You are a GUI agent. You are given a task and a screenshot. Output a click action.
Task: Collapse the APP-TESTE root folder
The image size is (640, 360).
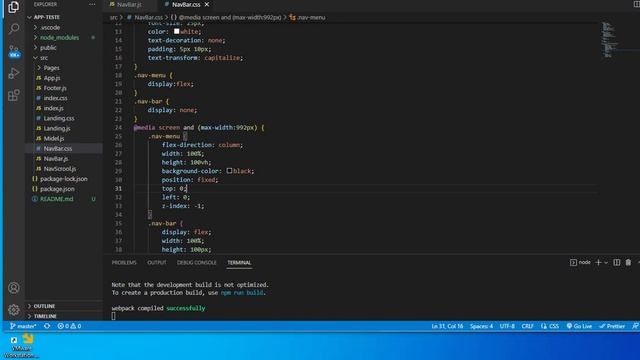point(47,17)
